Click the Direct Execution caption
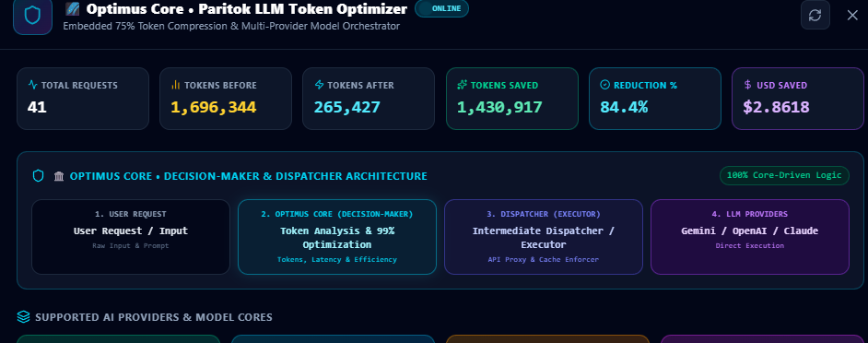Screen dimensions: 868x343 pyautogui.click(x=749, y=245)
